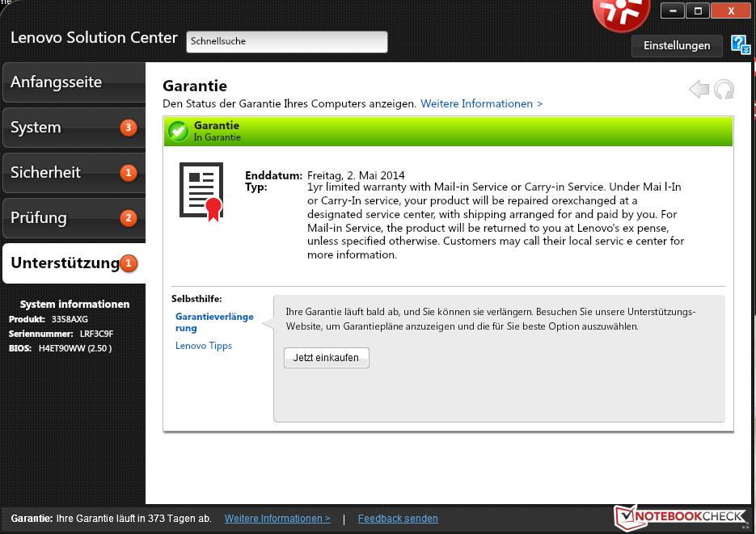The image size is (756, 534).
Task: Click the Selbsthilfe label
Action: pos(196,299)
